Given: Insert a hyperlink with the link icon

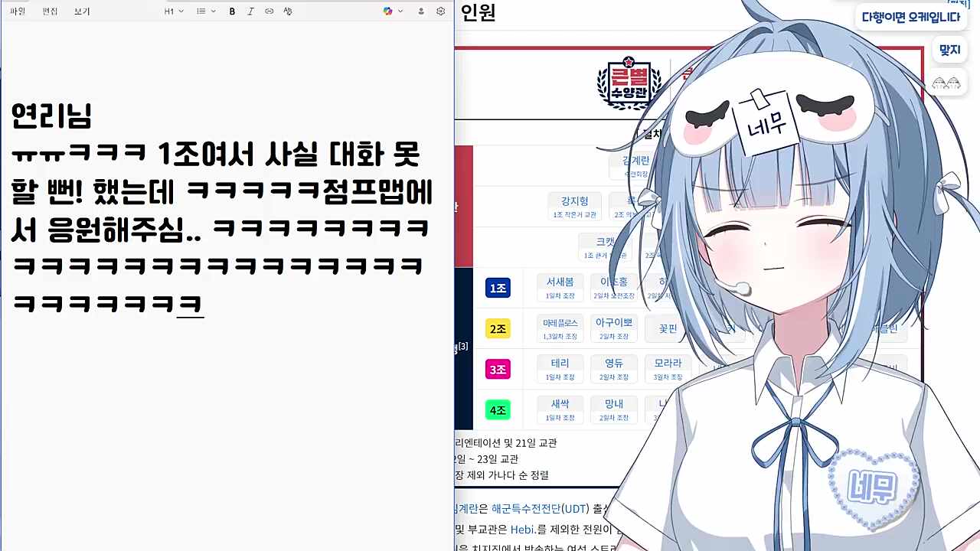Looking at the screenshot, I should [269, 11].
